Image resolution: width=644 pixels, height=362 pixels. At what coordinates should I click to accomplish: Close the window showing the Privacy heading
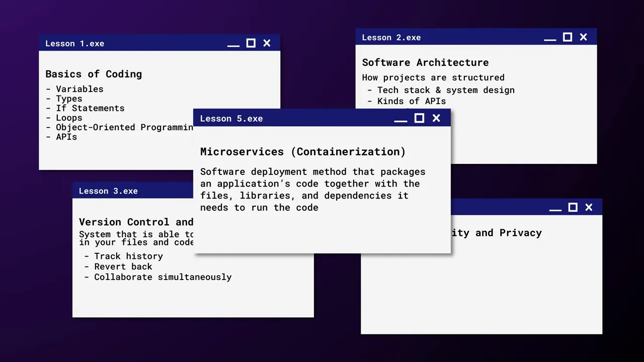click(589, 208)
